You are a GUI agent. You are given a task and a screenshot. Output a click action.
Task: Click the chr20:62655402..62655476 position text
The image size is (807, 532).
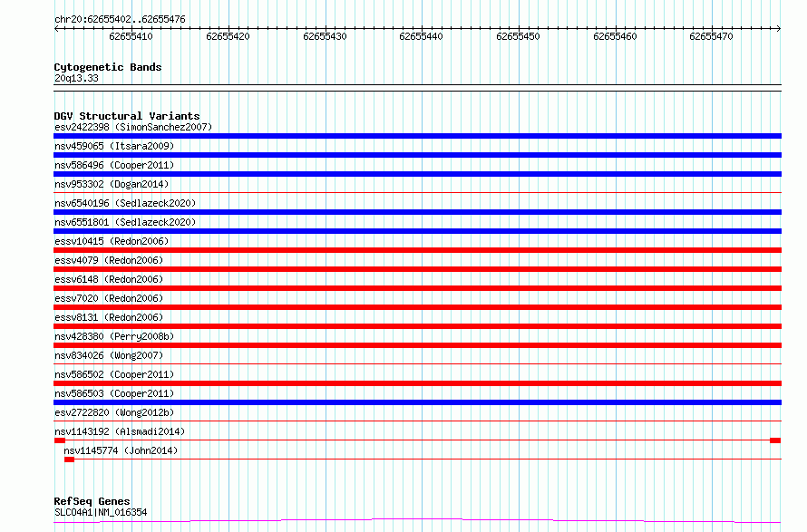tap(120, 20)
